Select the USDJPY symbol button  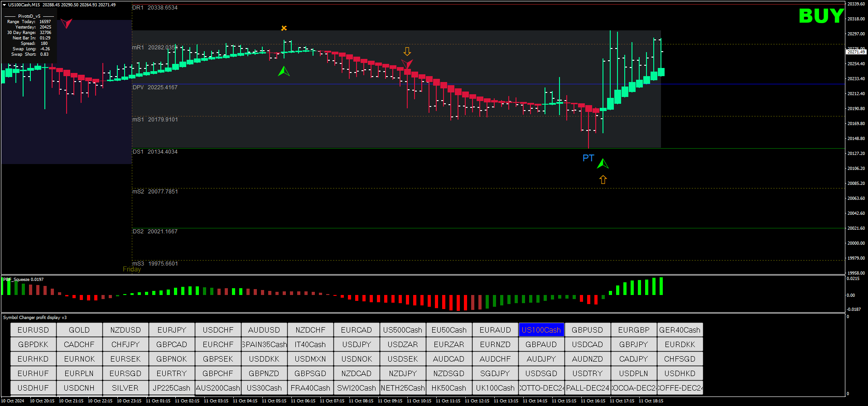357,344
